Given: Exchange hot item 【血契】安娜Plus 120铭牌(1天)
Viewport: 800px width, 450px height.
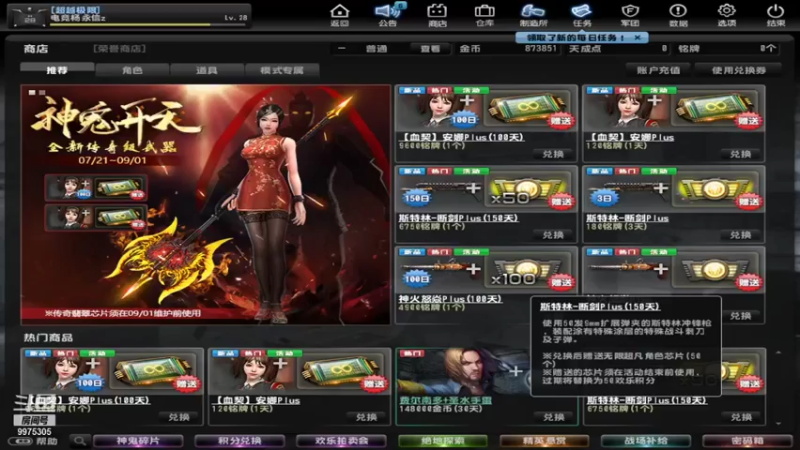Looking at the screenshot, I should coord(366,417).
